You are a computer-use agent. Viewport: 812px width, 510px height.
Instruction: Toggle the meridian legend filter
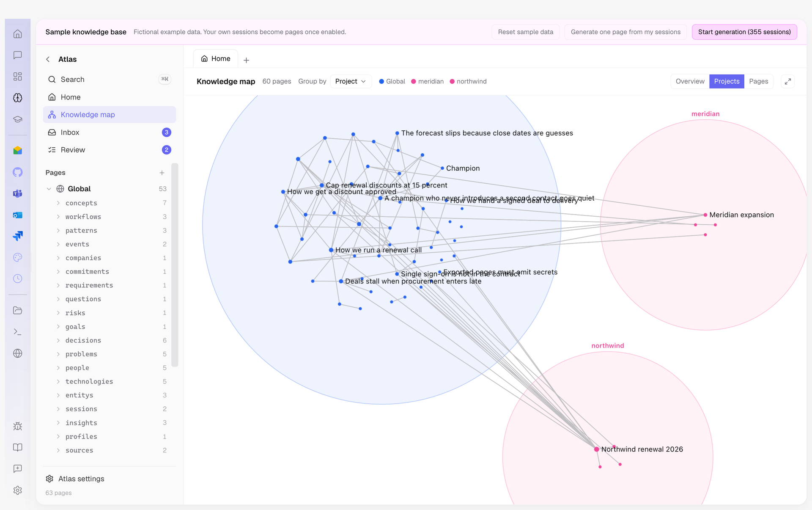coord(427,81)
